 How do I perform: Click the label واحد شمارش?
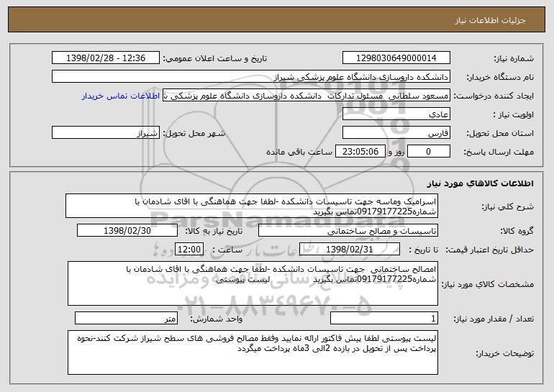point(217,319)
